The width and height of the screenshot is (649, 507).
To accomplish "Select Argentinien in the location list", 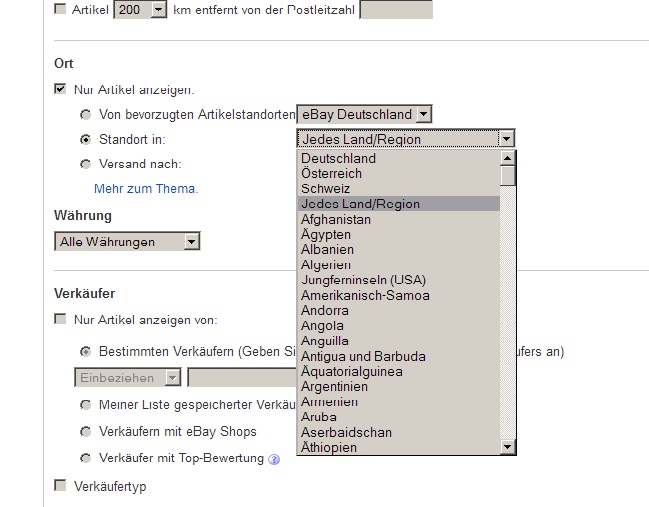I will click(334, 387).
